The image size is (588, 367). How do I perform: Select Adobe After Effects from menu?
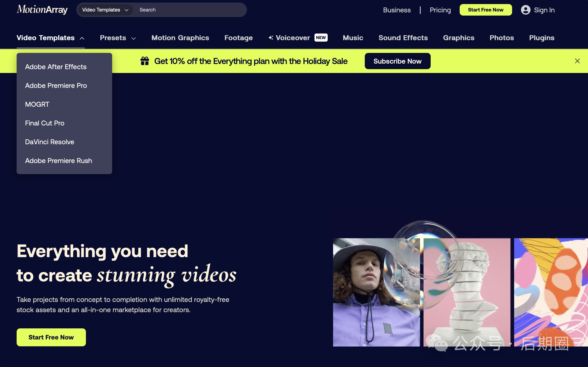click(x=56, y=67)
